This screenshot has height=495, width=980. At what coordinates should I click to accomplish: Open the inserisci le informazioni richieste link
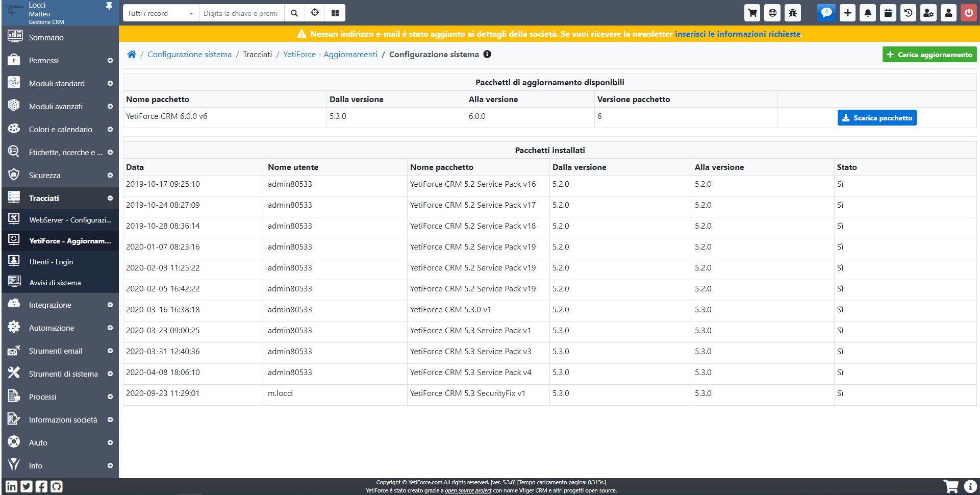pyautogui.click(x=738, y=34)
